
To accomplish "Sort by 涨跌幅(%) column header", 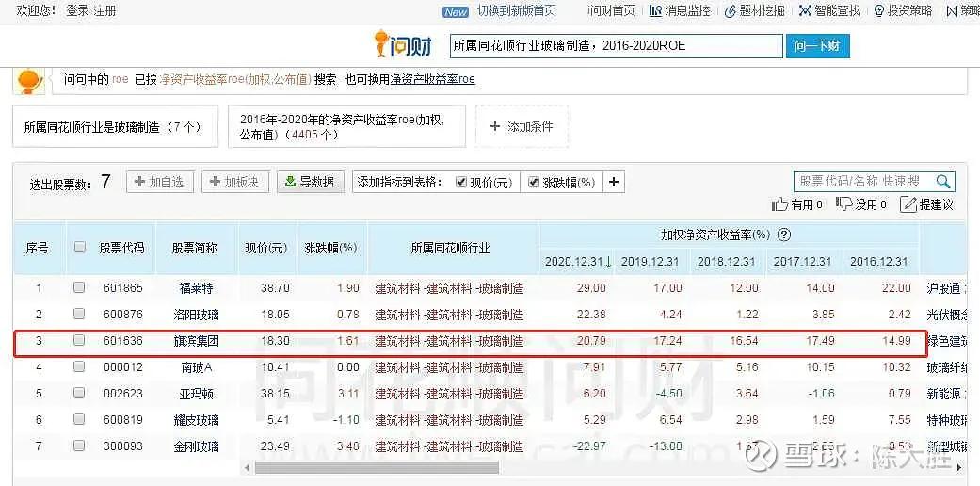I will tap(330, 249).
